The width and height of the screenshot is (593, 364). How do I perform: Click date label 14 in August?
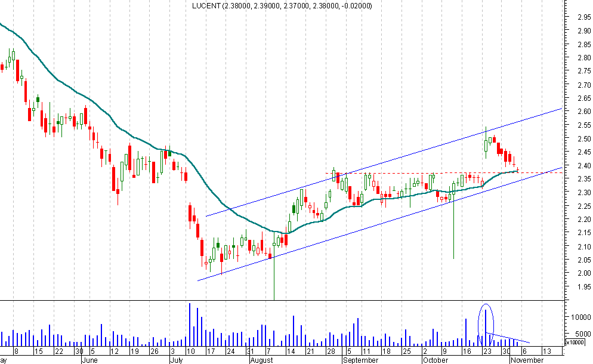(291, 351)
